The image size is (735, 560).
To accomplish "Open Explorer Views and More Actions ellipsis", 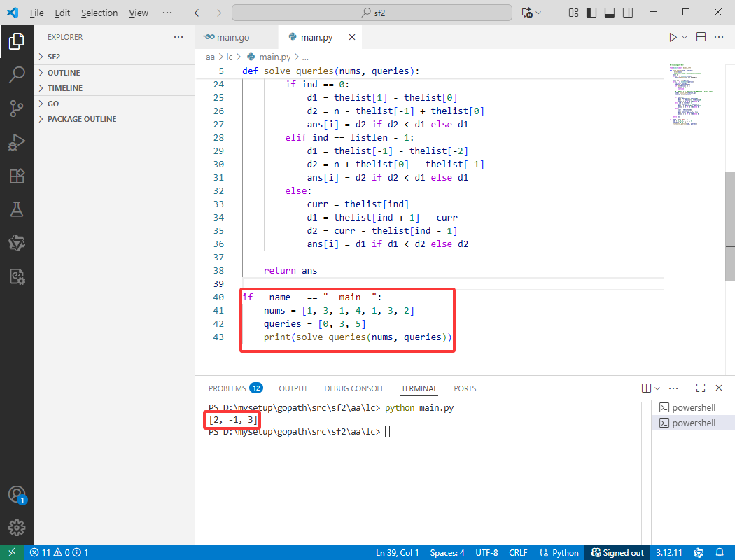I will tap(178, 37).
